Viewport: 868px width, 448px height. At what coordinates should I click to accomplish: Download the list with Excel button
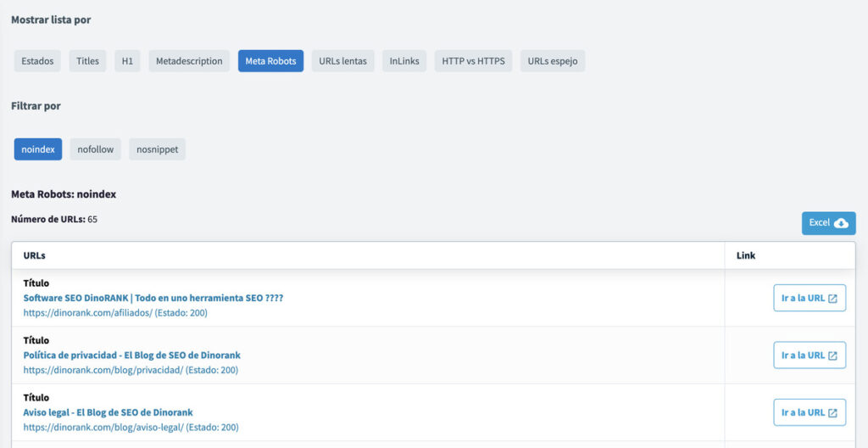(829, 223)
